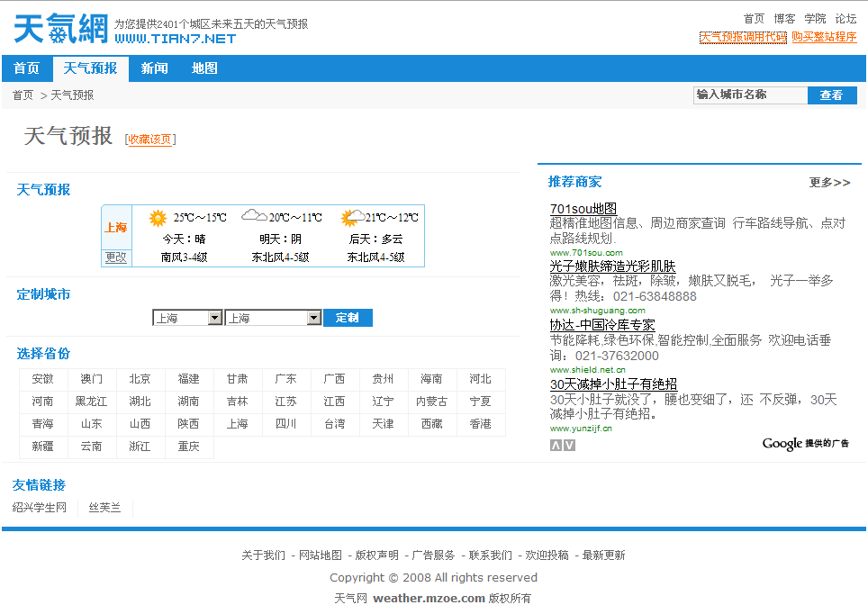Select province 广西
This screenshot has height=614, width=868.
click(x=334, y=379)
